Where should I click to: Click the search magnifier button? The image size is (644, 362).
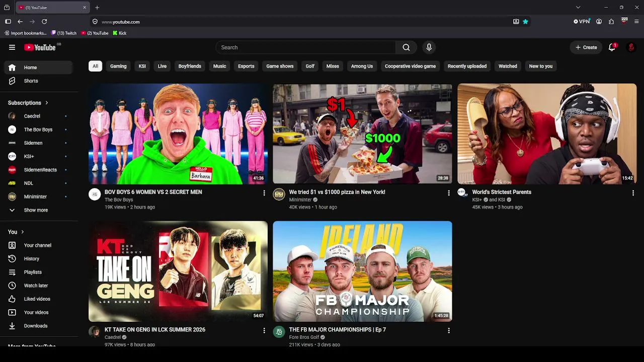(x=406, y=47)
